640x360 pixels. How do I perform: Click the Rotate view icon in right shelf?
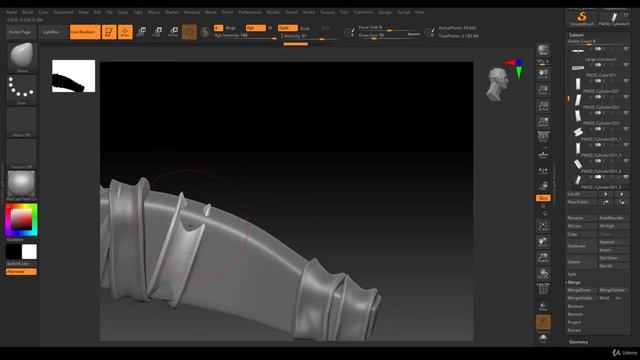(x=543, y=274)
